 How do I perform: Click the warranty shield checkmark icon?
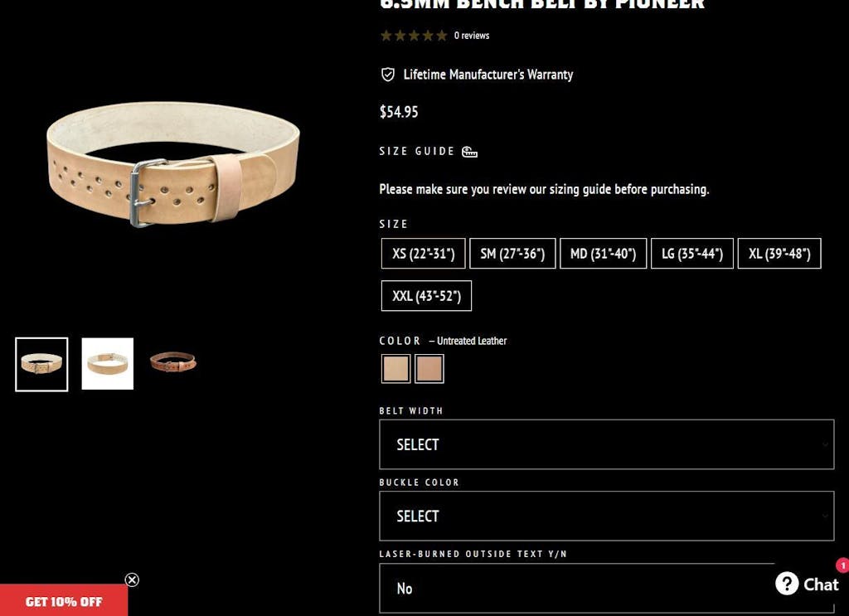tap(388, 75)
